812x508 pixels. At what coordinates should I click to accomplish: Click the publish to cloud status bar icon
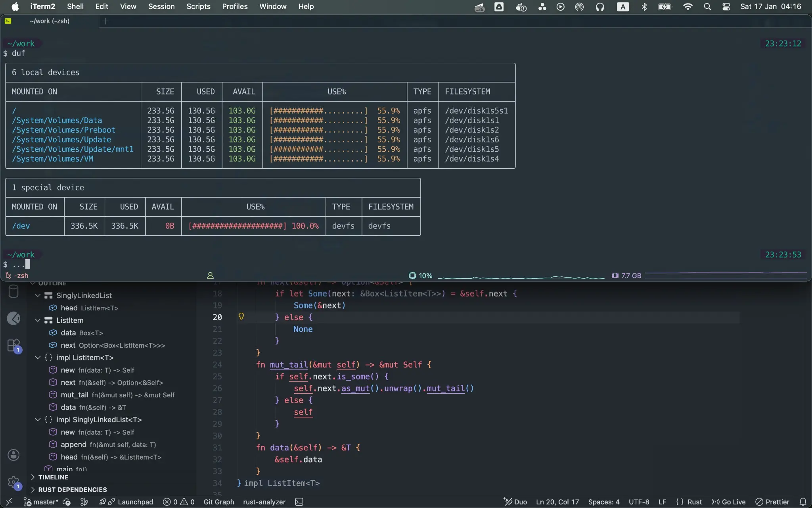(x=67, y=502)
